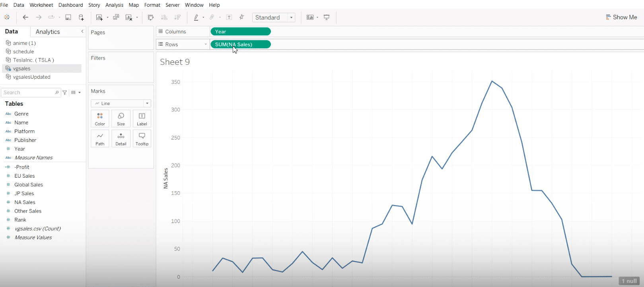The width and height of the screenshot is (644, 287).
Task: Open the Worksheet menu
Action: coord(41,5)
